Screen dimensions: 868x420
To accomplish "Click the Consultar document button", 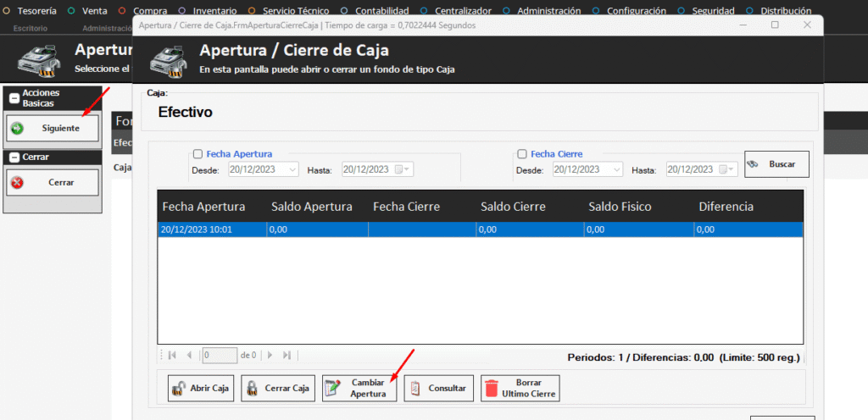I will point(437,389).
